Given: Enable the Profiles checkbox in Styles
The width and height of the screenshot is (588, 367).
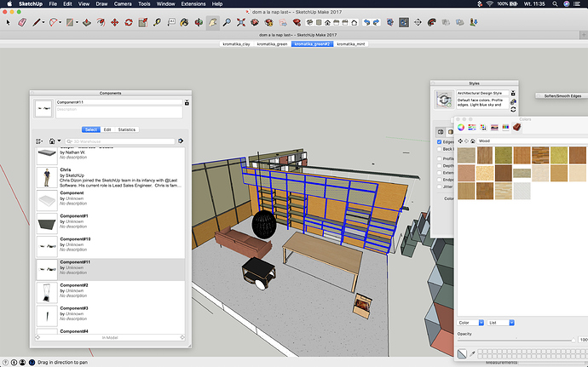Looking at the screenshot, I should pos(439,158).
